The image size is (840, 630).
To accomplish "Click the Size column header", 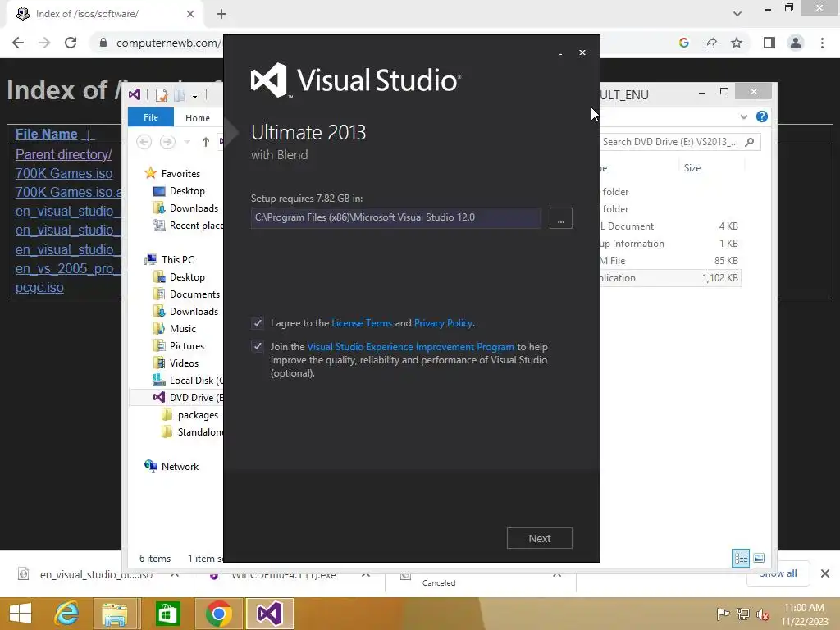I will point(692,167).
